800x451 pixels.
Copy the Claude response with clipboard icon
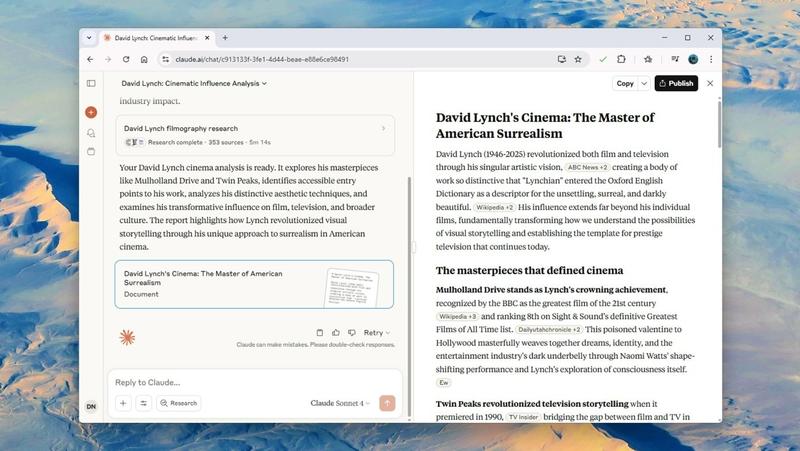click(x=320, y=333)
